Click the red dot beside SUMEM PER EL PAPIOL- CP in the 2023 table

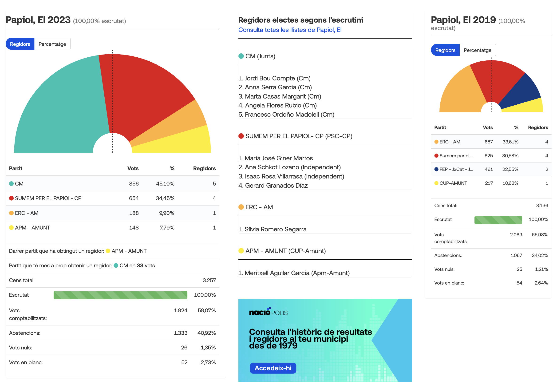(x=11, y=198)
